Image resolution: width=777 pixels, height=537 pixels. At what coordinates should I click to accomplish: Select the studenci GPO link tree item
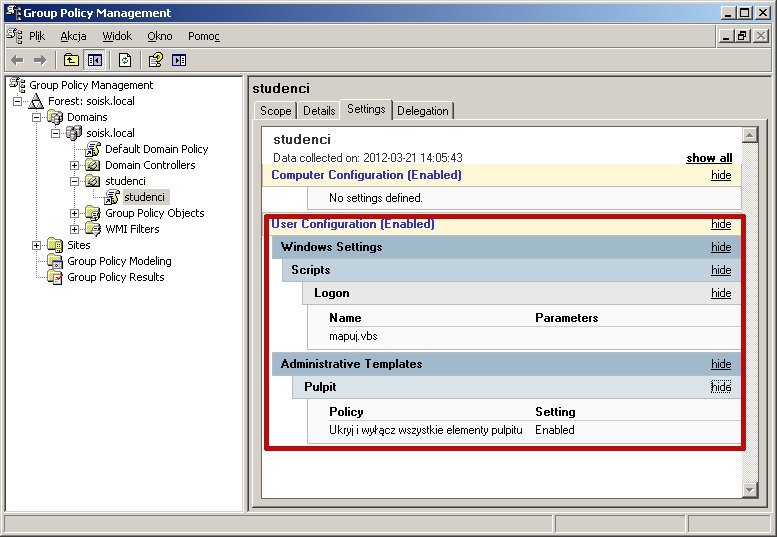tap(144, 197)
